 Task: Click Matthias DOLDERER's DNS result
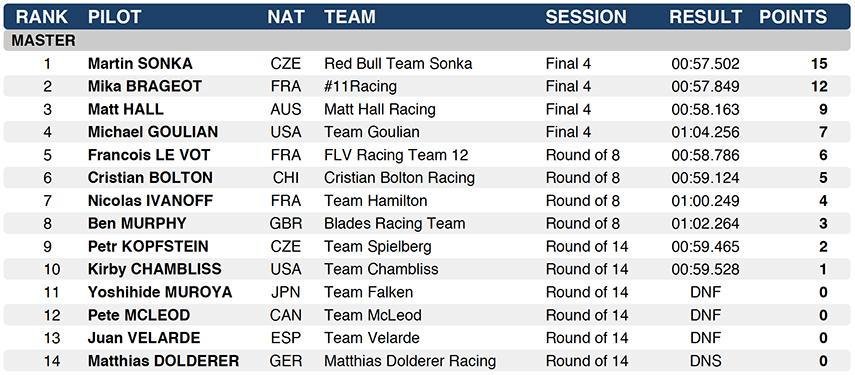pos(706,361)
